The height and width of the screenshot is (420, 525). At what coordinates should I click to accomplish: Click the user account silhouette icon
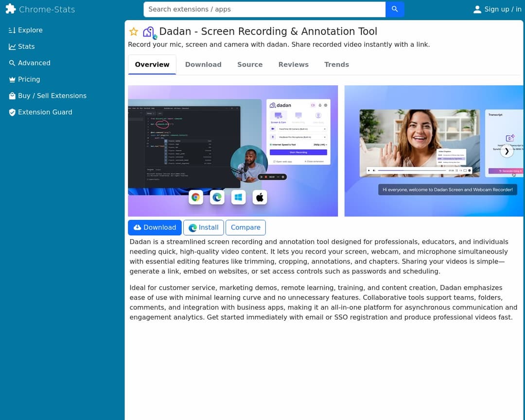coord(477,9)
